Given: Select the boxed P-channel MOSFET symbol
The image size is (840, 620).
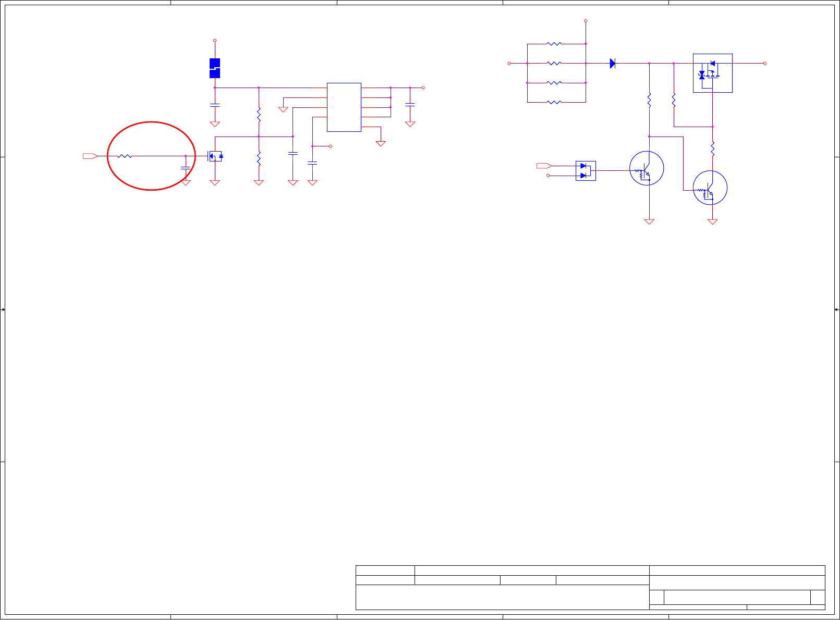Looking at the screenshot, I should point(712,73).
